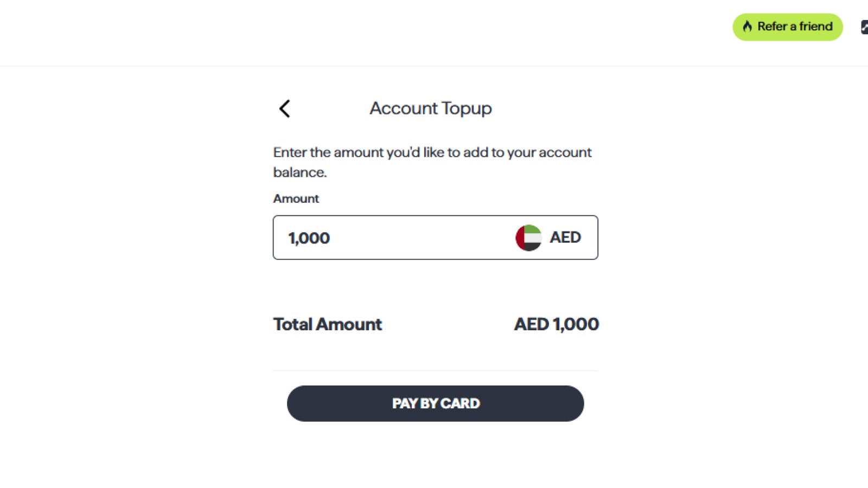This screenshot has height=488, width=868.
Task: Go back using the Account Topup back control
Action: point(284,108)
